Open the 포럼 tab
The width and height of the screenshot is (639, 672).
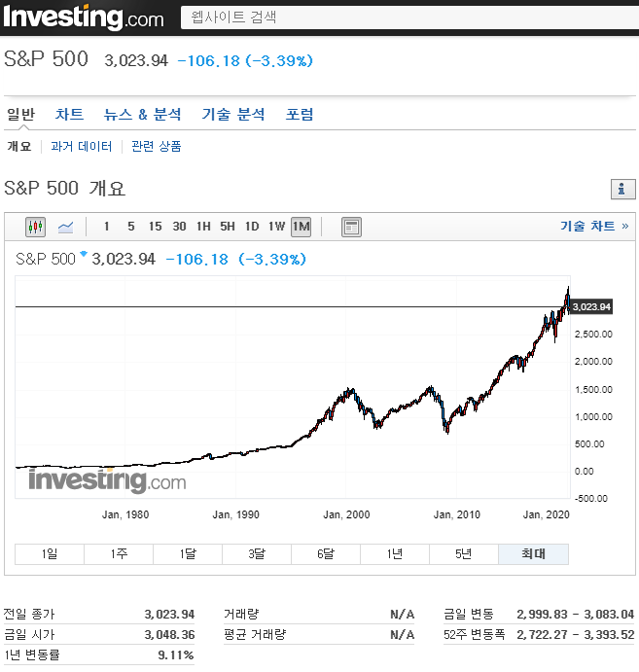[x=300, y=115]
